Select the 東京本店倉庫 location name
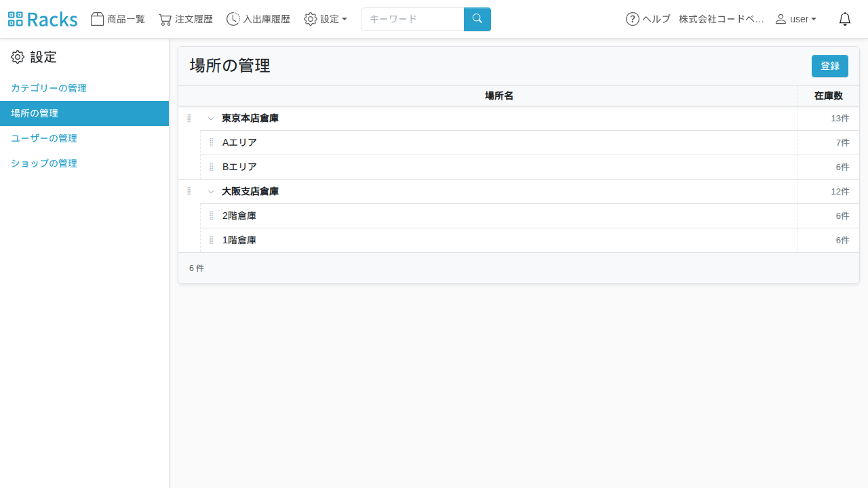Viewport: 868px width, 488px height. [250, 119]
